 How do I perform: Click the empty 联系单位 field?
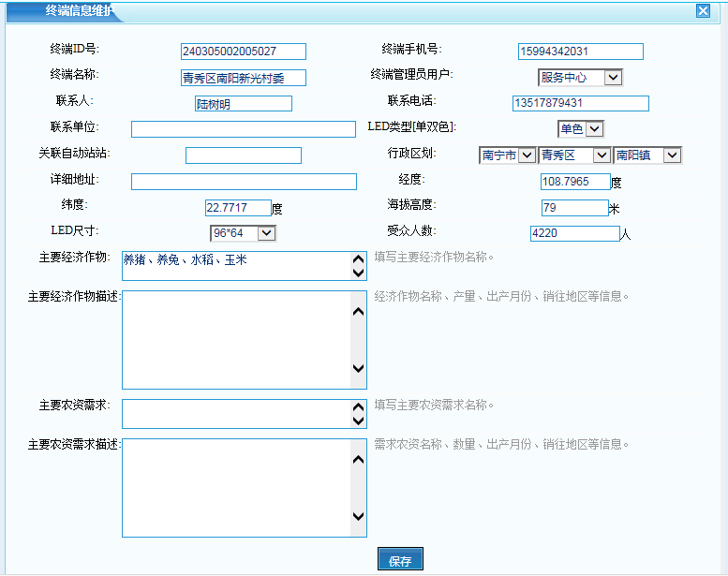[x=243, y=129]
